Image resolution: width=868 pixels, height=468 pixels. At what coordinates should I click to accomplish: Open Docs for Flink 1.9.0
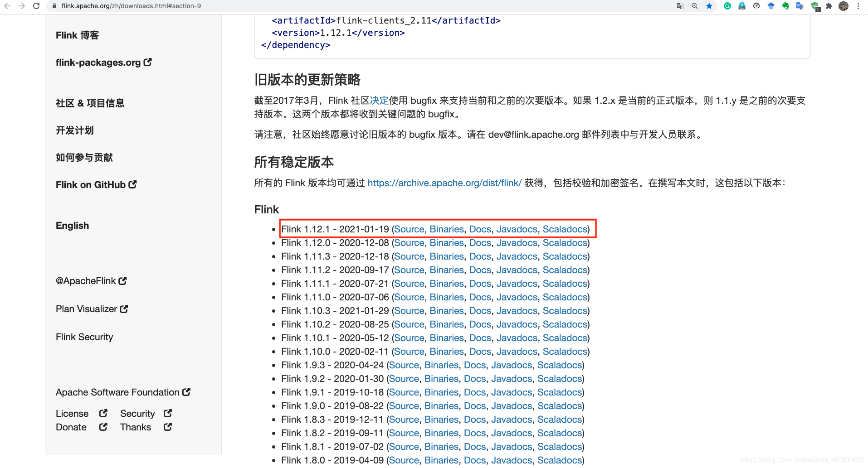point(475,406)
